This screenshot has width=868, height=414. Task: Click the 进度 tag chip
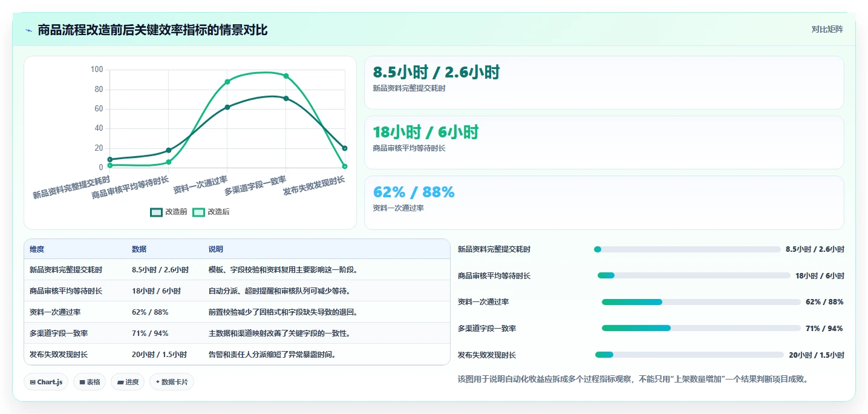coord(128,382)
